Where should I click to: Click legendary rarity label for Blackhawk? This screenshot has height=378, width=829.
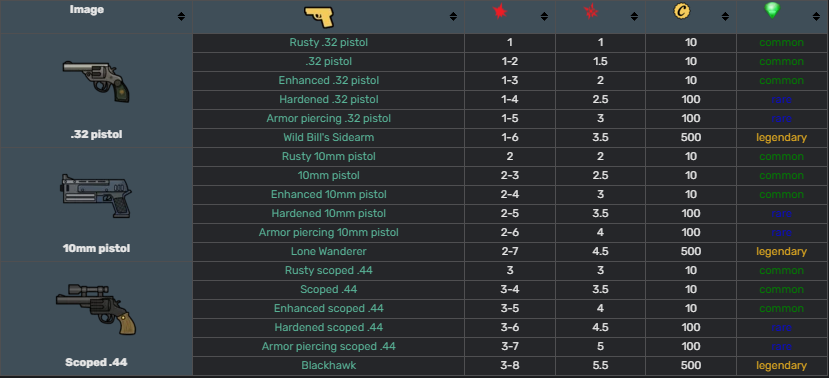781,365
